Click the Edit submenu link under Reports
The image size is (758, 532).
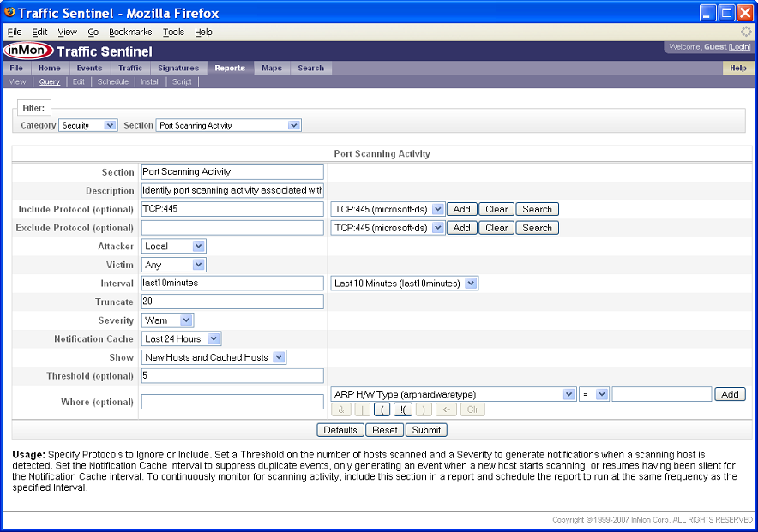79,81
